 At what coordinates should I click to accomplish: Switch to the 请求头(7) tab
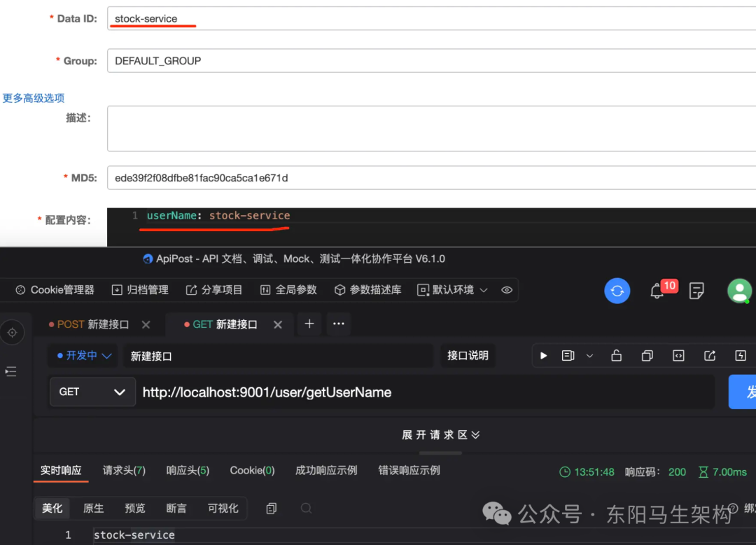click(x=124, y=471)
